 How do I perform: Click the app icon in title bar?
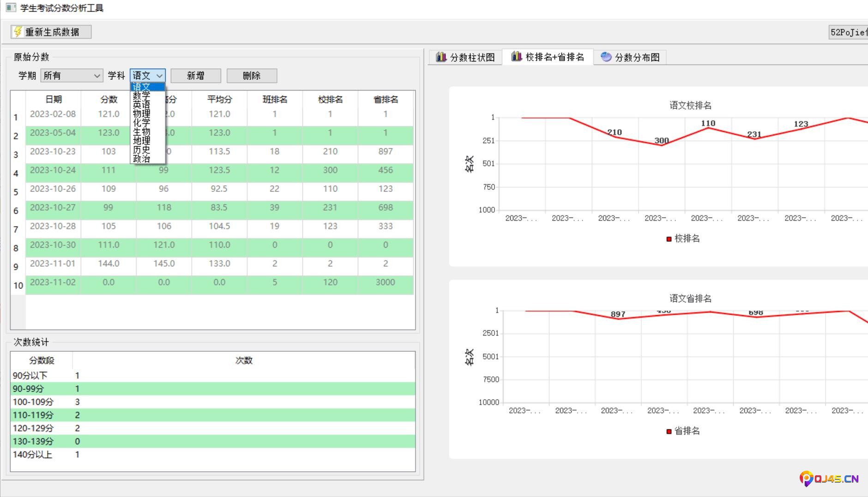coord(11,7)
